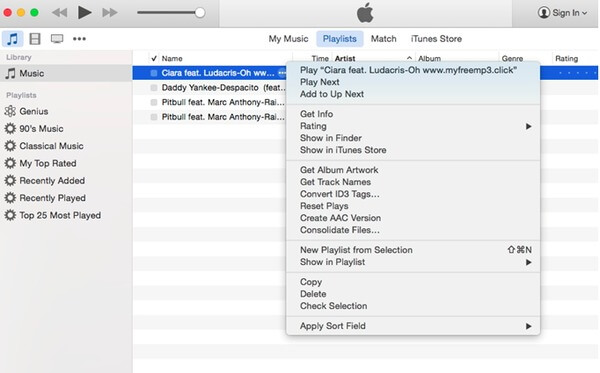The height and width of the screenshot is (373, 600).
Task: Choose Play Next in the context menu
Action: pos(320,82)
